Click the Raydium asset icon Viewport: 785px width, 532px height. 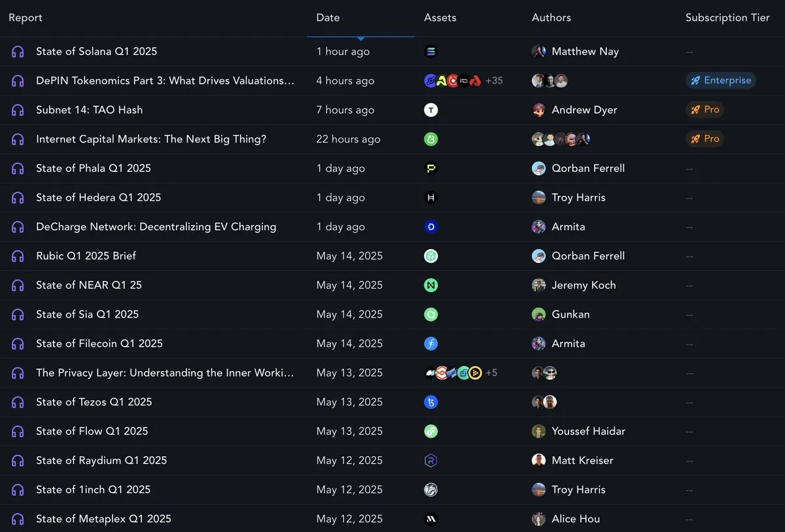(x=430, y=461)
